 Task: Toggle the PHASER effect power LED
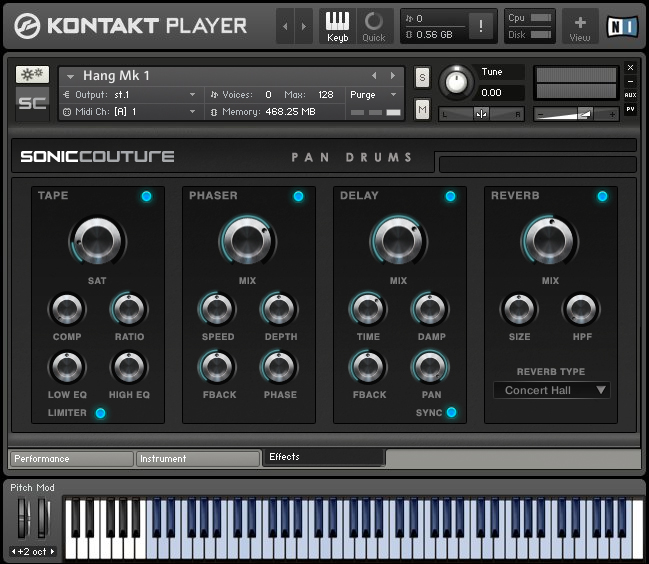pos(298,196)
